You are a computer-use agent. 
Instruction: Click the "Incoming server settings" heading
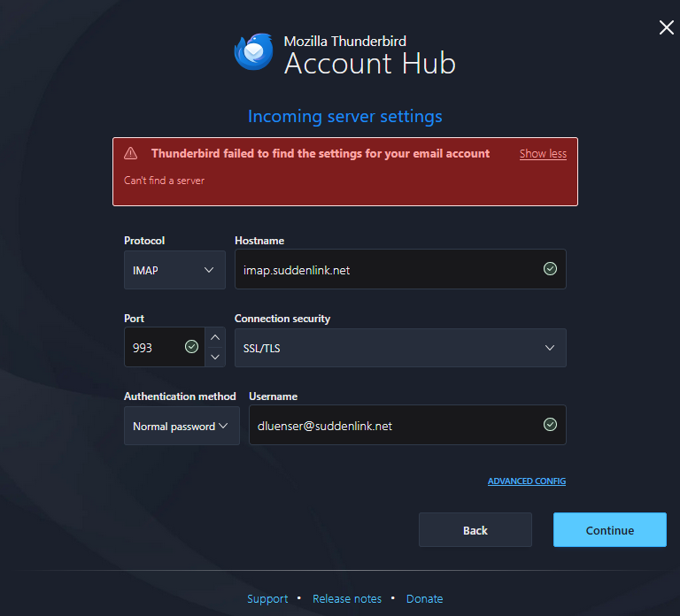[x=344, y=116]
